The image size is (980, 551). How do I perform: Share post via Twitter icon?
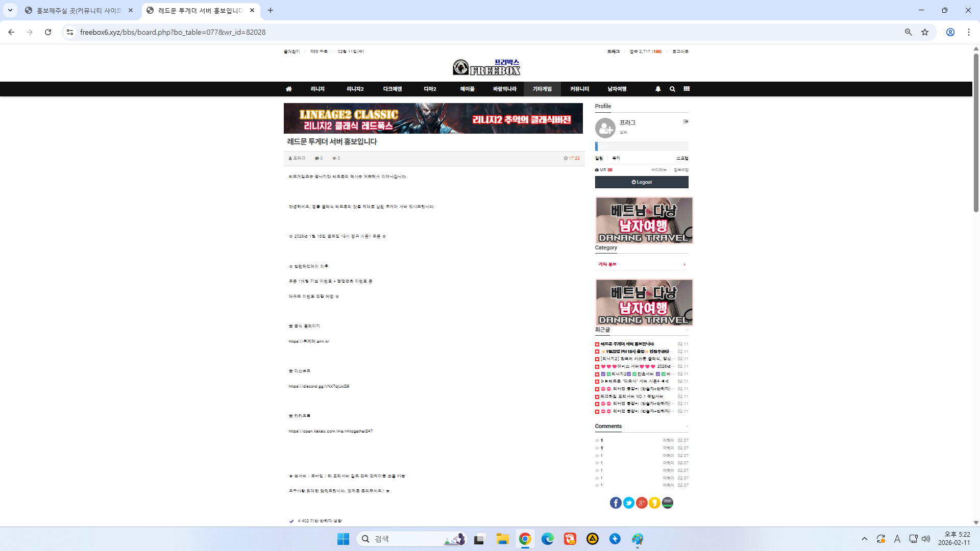(629, 503)
